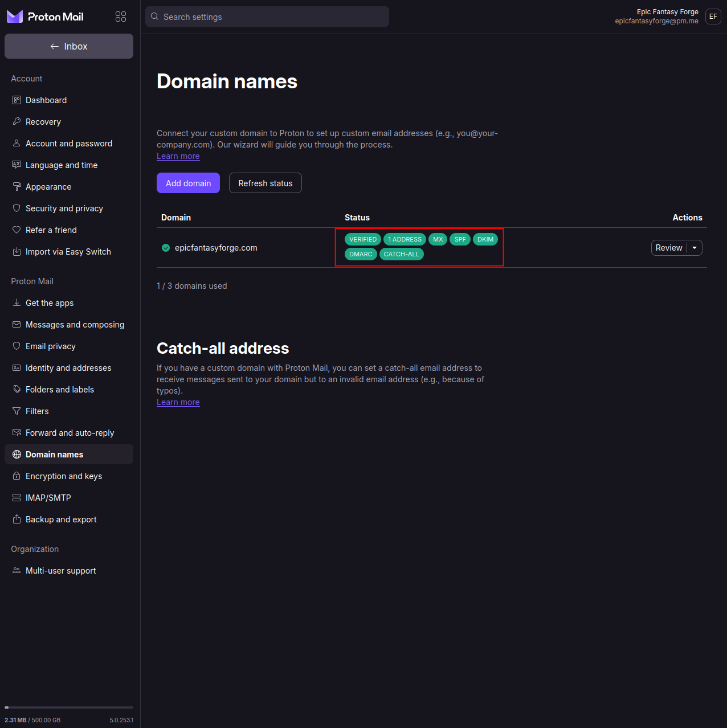Click the Backup and export icon
Image resolution: width=727 pixels, height=728 pixels.
click(x=17, y=520)
